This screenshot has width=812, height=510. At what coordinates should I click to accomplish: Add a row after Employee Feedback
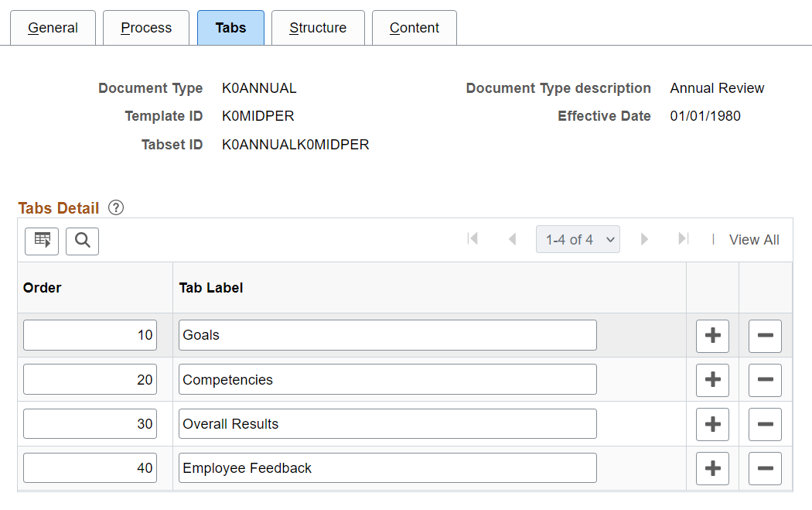712,468
